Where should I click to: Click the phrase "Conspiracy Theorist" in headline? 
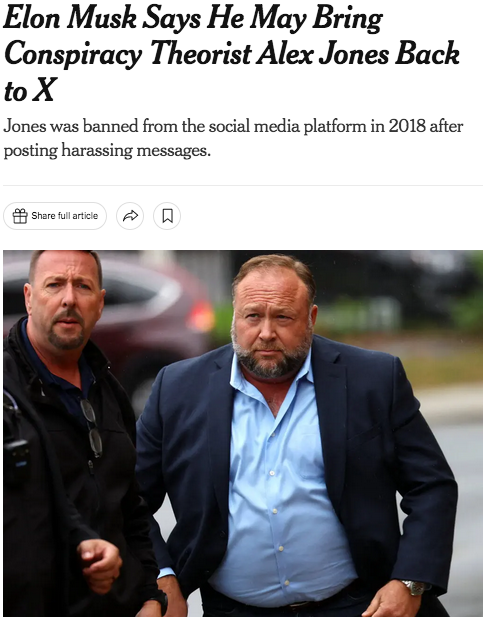pos(128,55)
